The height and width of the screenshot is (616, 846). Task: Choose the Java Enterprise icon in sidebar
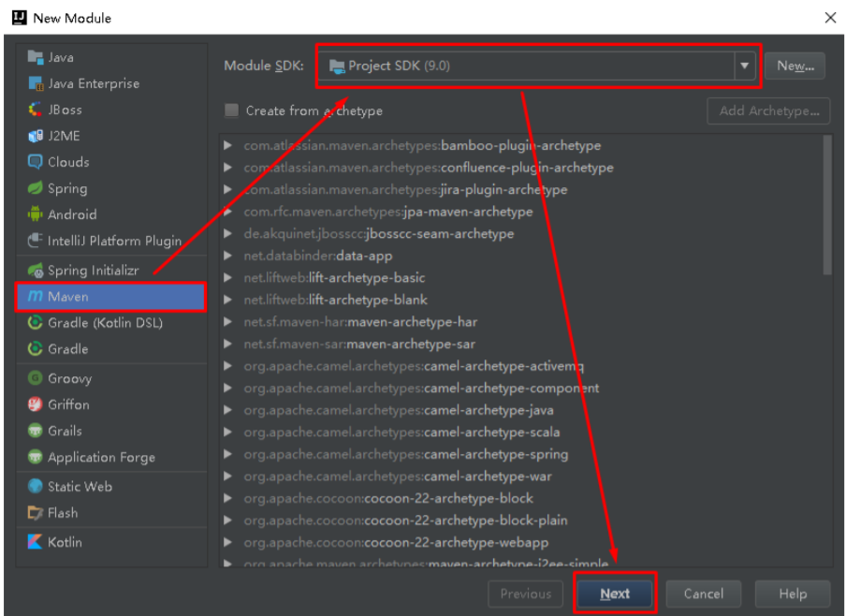35,83
